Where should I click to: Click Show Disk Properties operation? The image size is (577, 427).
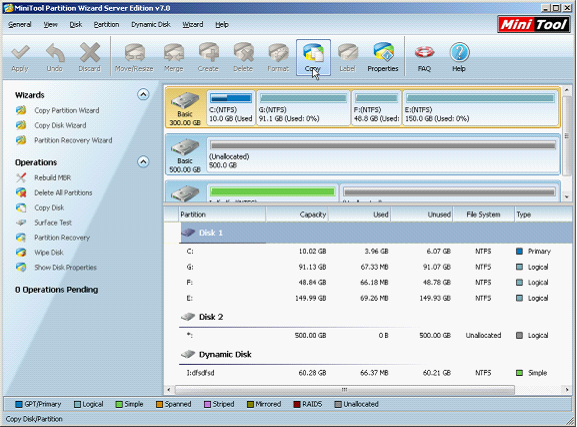coord(66,267)
